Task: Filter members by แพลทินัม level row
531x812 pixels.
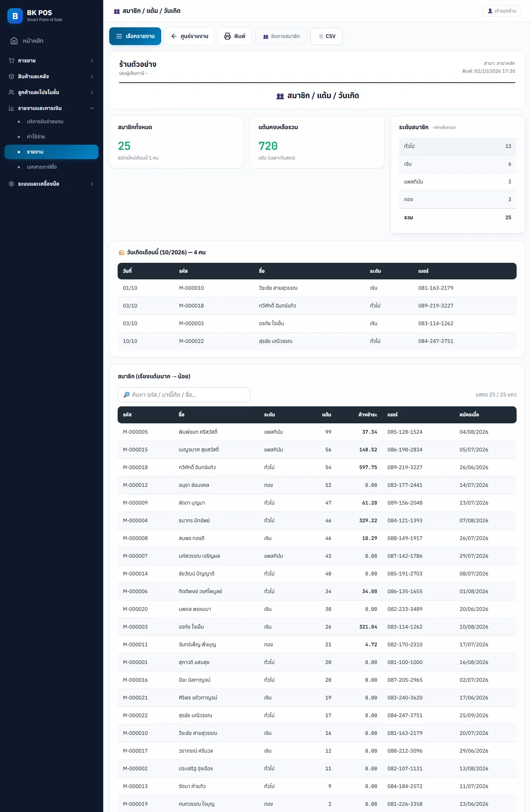Action: pyautogui.click(x=457, y=182)
